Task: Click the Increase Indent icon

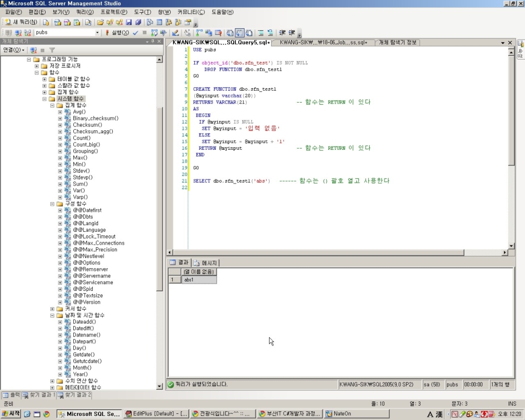Action: [x=292, y=32]
